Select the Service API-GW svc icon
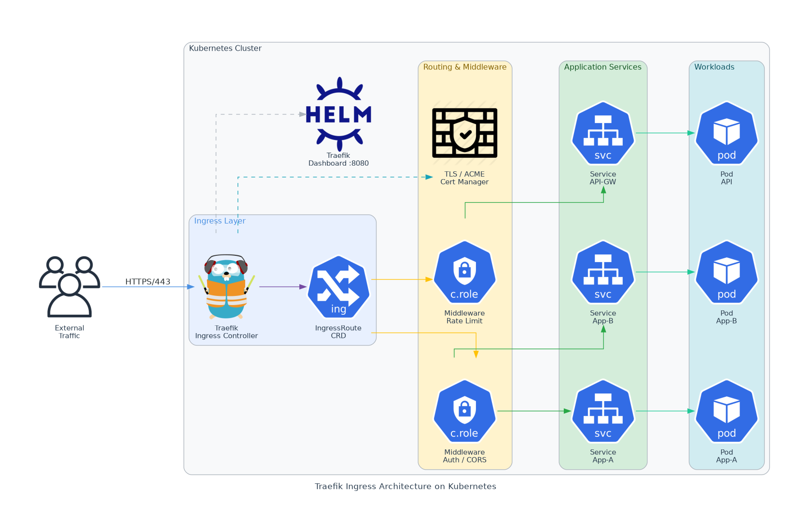The height and width of the screenshot is (531, 812). tap(603, 133)
